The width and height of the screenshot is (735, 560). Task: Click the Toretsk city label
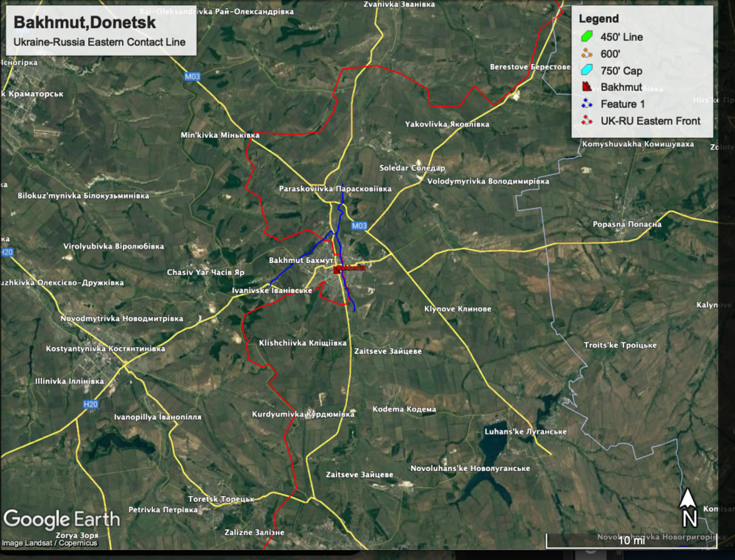point(220,499)
